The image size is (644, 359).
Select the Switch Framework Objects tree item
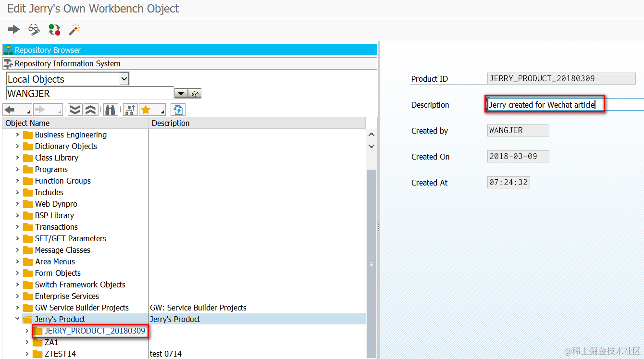[80, 285]
